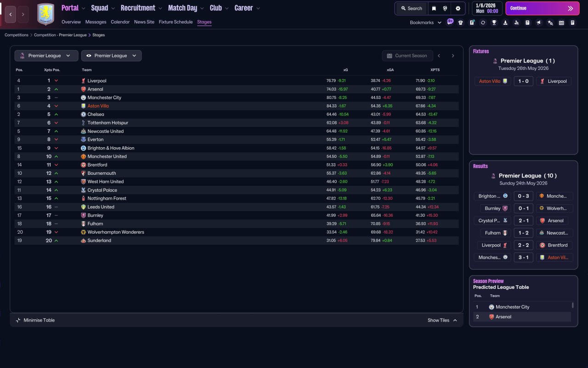Screen dimensions: 588x368
Task: Go forward with the right arrow button
Action: [x=23, y=14]
